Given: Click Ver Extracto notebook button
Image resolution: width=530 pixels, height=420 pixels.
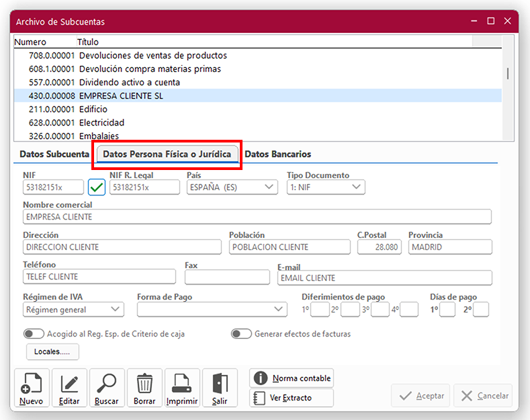Looking at the screenshot, I should [x=292, y=398].
